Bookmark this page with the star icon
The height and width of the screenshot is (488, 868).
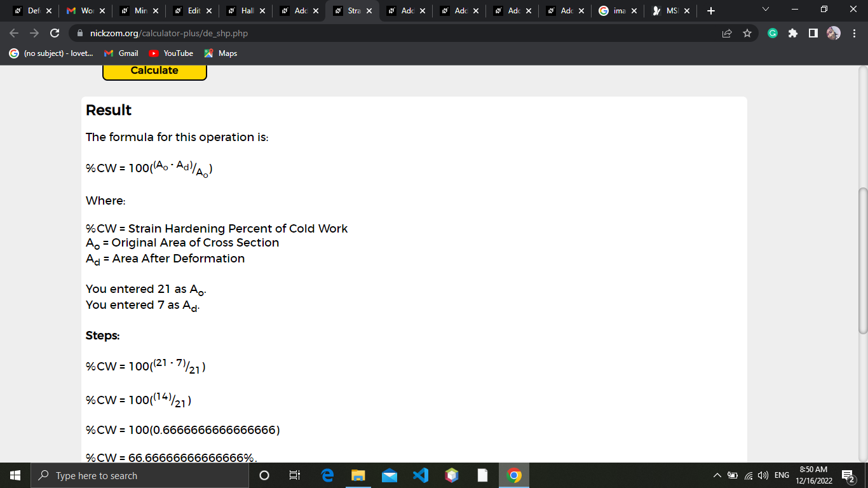(747, 33)
